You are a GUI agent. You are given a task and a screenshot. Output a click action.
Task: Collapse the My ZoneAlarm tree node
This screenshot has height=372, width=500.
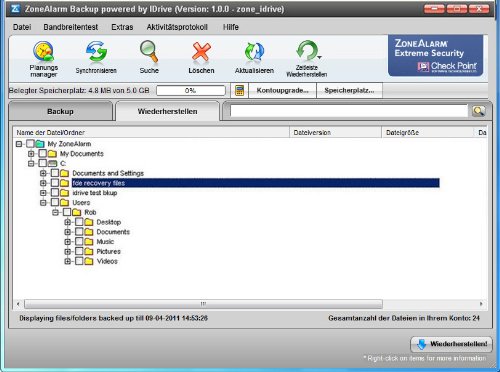tap(19, 144)
